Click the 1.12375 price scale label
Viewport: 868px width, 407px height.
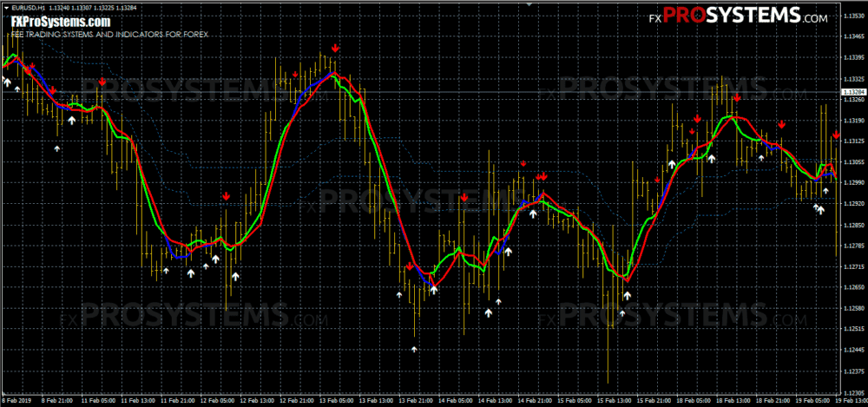tap(852, 371)
